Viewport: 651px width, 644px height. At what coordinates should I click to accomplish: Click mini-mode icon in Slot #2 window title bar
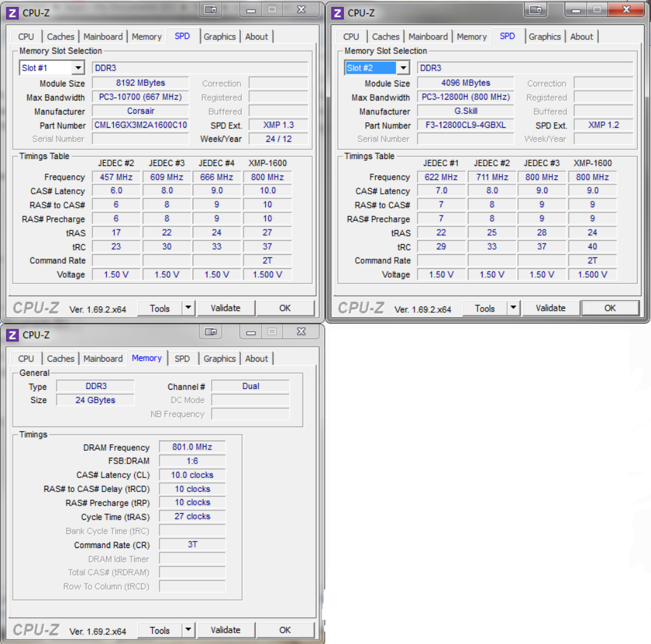[x=535, y=10]
